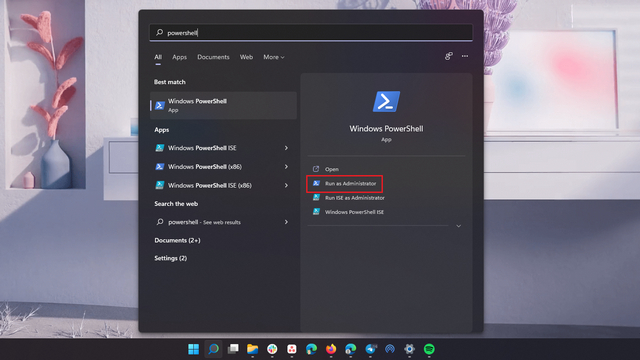Click the Windows PowerShell ISE (x86) label
The image size is (640, 360).
[x=210, y=185]
